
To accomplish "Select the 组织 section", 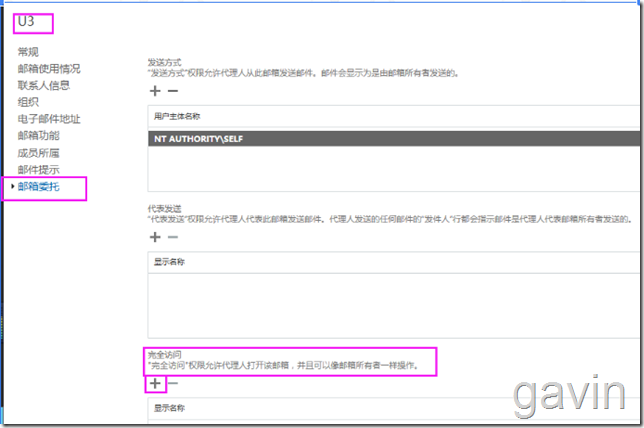I will 28,102.
